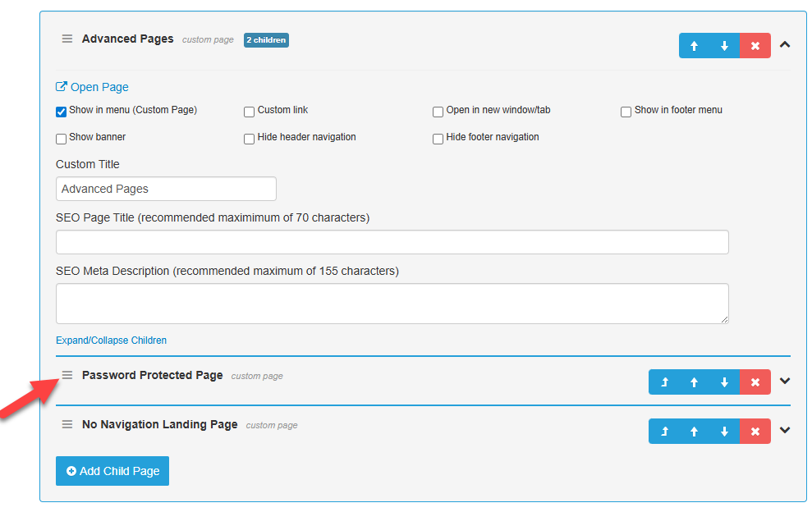
Task: Delete the No Navigation Landing Page
Action: tap(755, 431)
